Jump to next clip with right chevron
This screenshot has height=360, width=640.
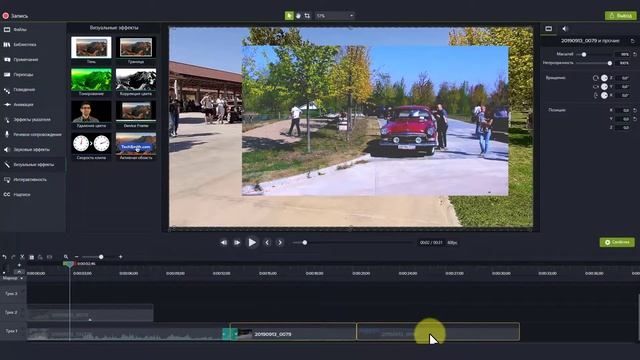pyautogui.click(x=280, y=242)
